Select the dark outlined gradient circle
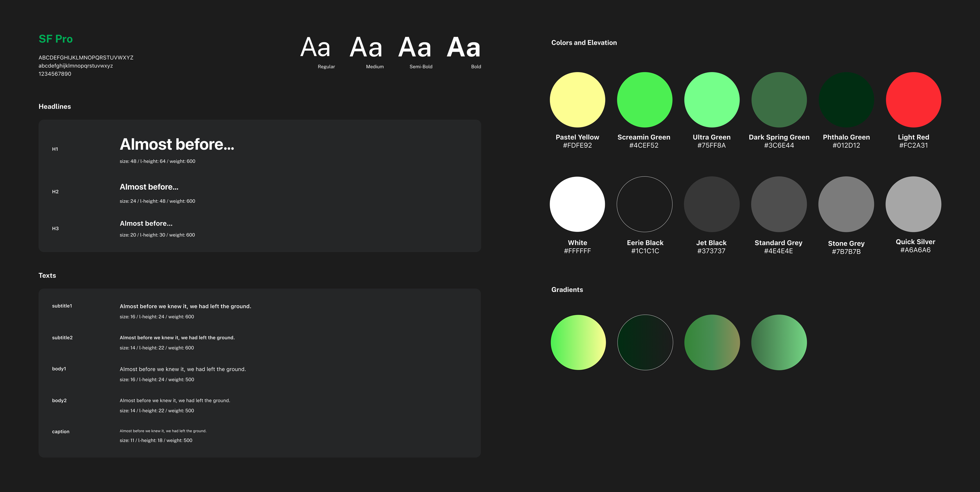 (645, 342)
